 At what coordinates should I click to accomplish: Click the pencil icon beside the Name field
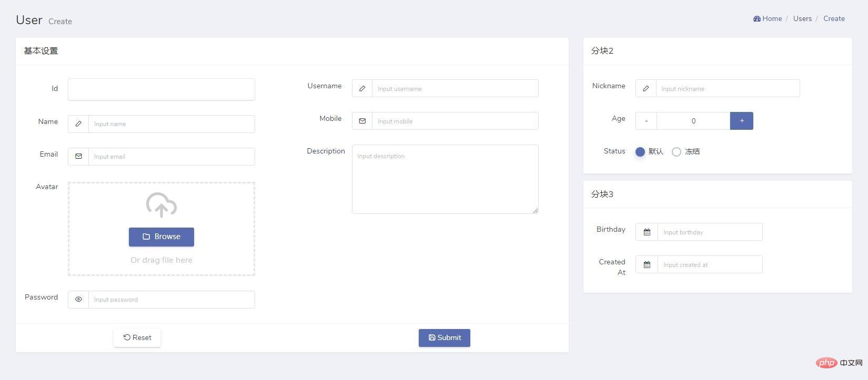(78, 124)
